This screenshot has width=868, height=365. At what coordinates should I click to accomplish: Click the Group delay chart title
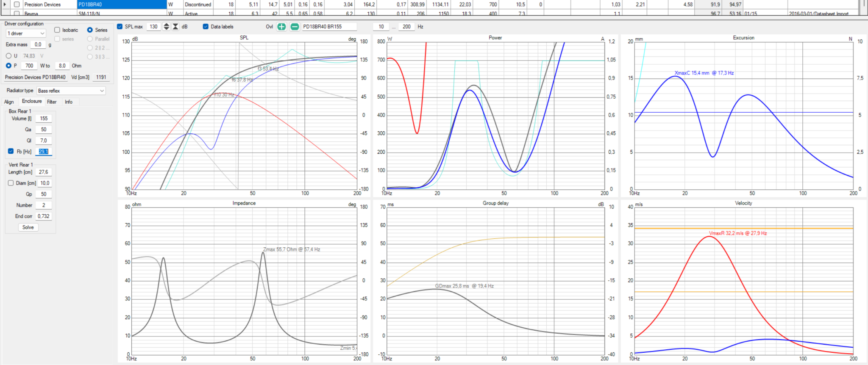tap(495, 203)
